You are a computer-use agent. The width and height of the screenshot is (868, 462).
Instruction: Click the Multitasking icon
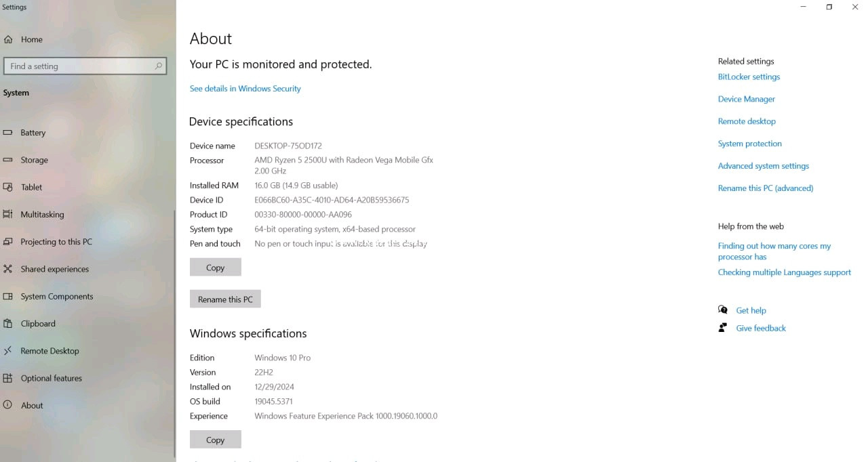[x=8, y=214]
